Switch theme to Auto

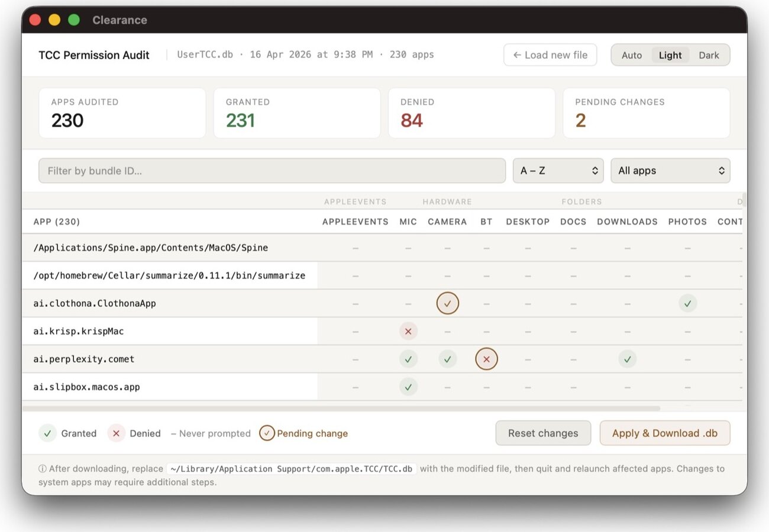[632, 55]
